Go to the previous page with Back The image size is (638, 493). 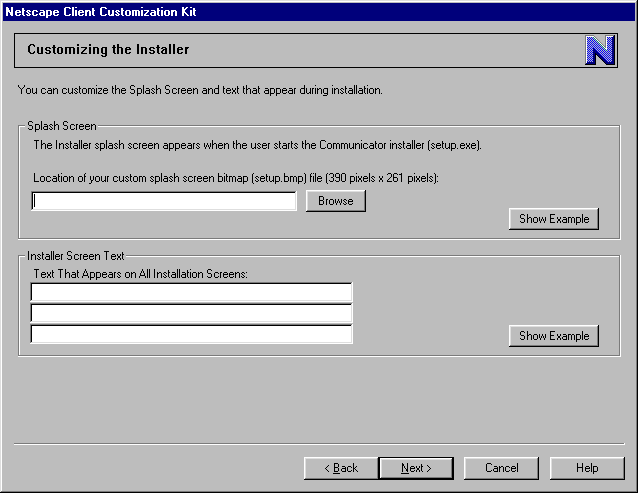340,468
